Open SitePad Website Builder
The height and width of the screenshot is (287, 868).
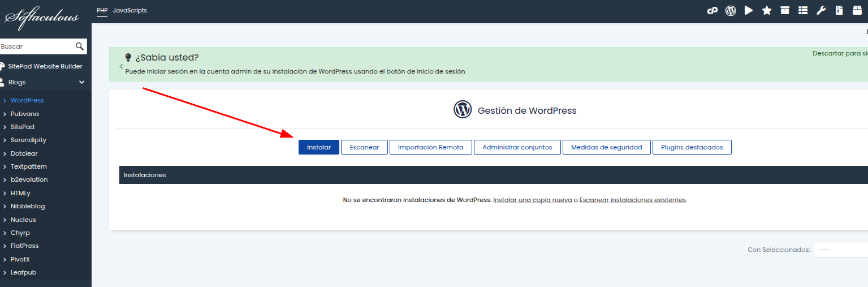(x=45, y=66)
